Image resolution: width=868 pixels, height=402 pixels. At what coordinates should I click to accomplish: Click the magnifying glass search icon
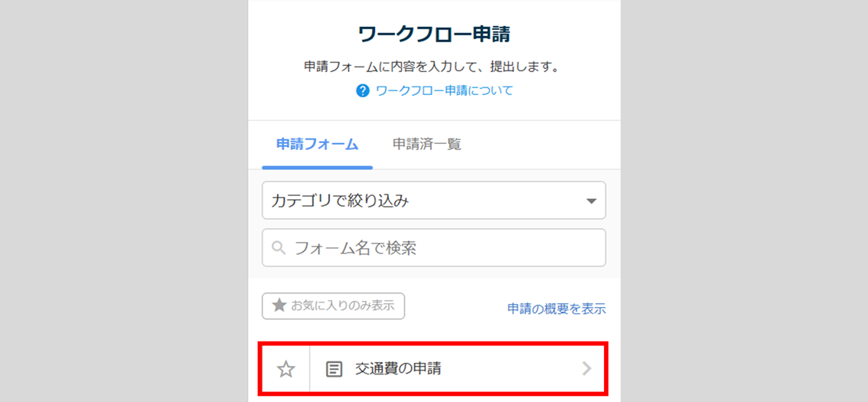point(279,248)
